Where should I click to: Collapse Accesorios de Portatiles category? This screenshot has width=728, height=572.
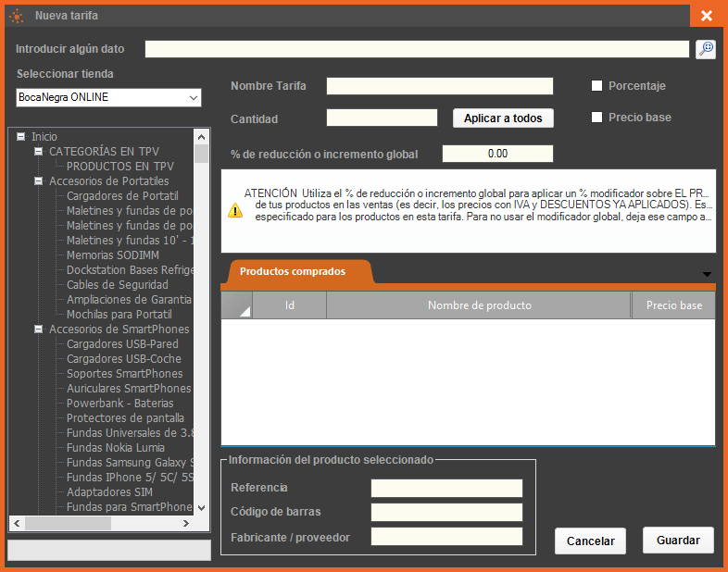click(38, 181)
